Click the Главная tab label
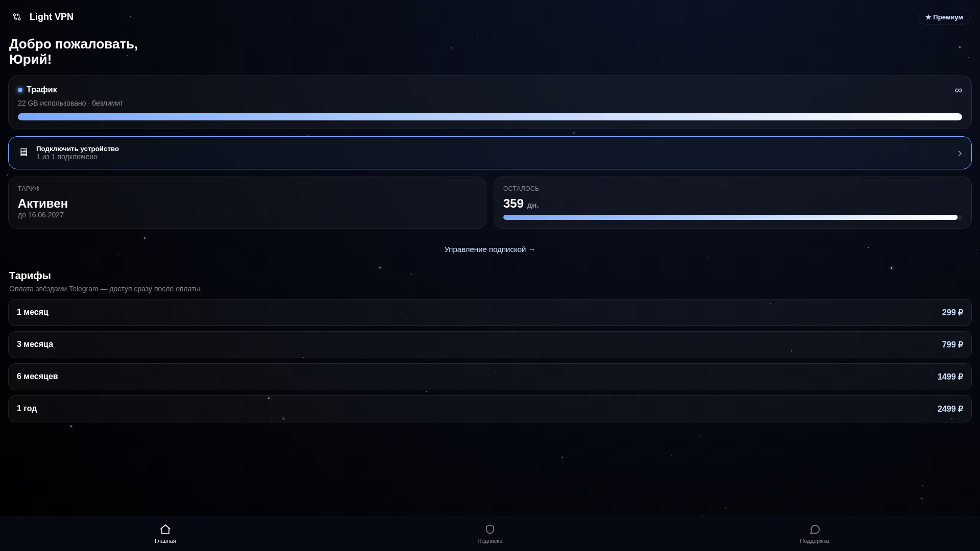980x551 pixels. 165,541
